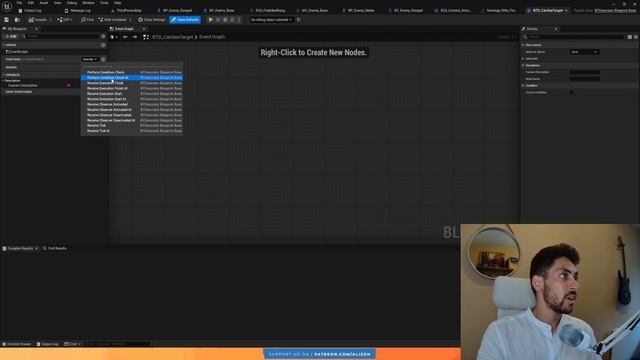Viewport: 640px width, 360px height.
Task: Open the Content Drawer
Action: (x=17, y=344)
